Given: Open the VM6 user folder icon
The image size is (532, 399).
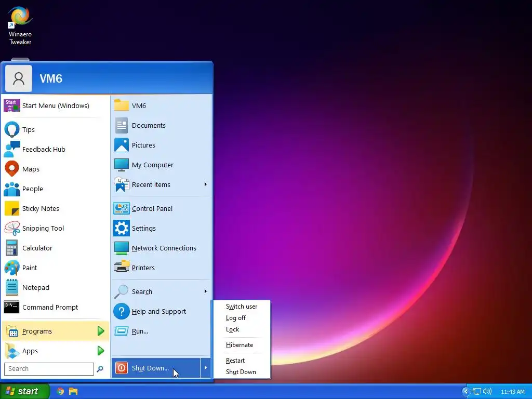Looking at the screenshot, I should pyautogui.click(x=122, y=105).
